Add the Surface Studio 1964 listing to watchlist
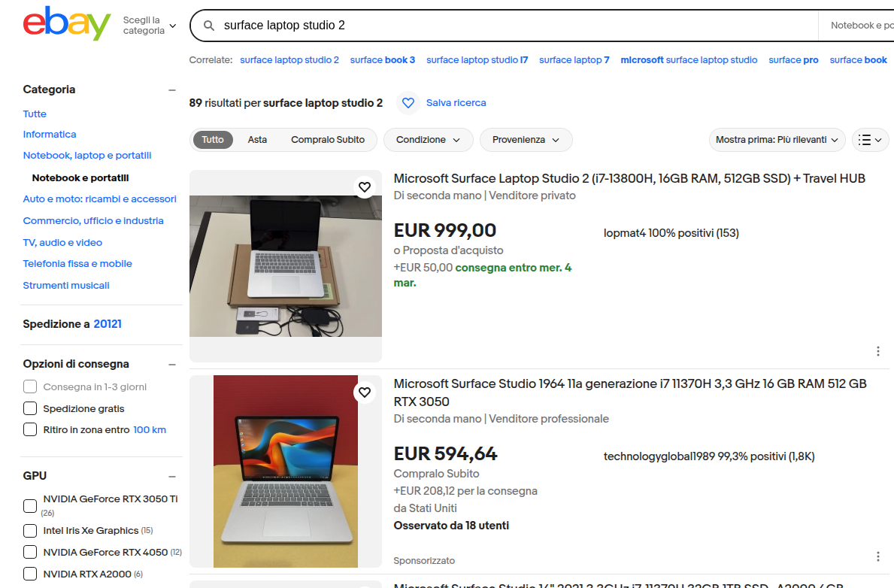This screenshot has width=894, height=588. [365, 393]
